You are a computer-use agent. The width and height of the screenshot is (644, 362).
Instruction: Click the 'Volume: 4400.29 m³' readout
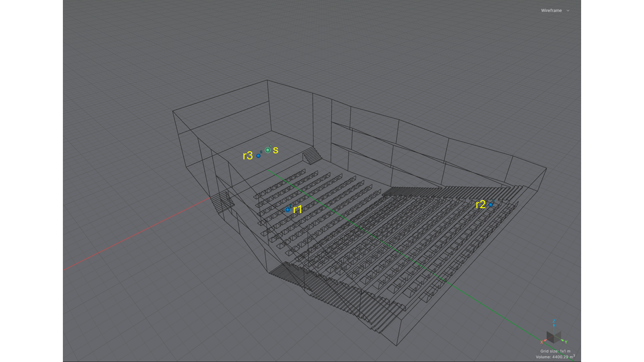[555, 356]
